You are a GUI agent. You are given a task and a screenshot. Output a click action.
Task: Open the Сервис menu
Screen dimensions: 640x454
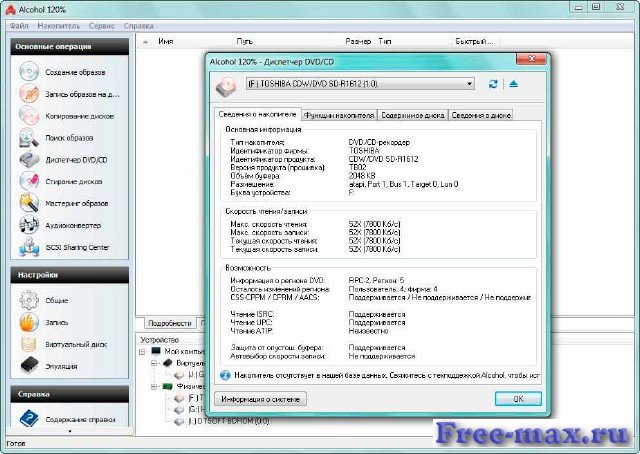[102, 26]
